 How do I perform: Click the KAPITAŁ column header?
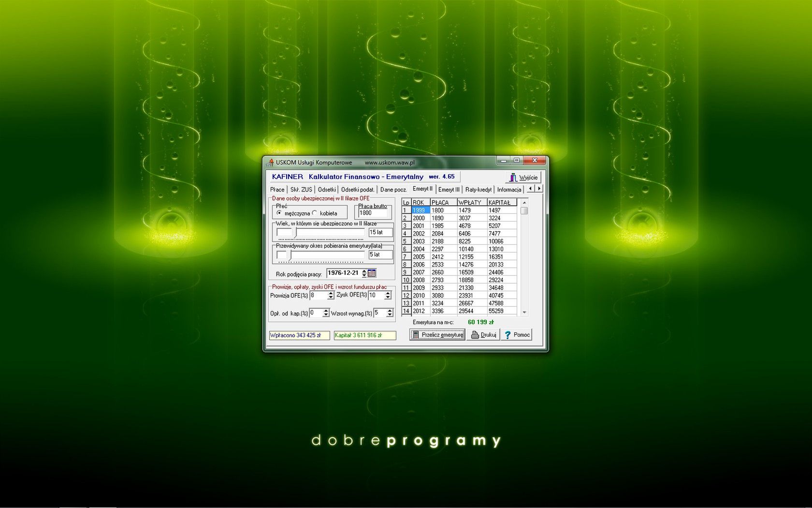click(x=502, y=202)
